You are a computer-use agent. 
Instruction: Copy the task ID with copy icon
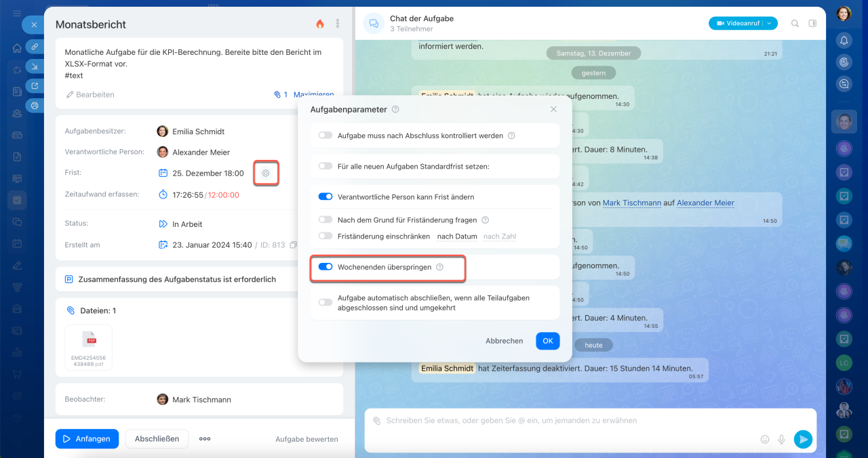tap(293, 245)
